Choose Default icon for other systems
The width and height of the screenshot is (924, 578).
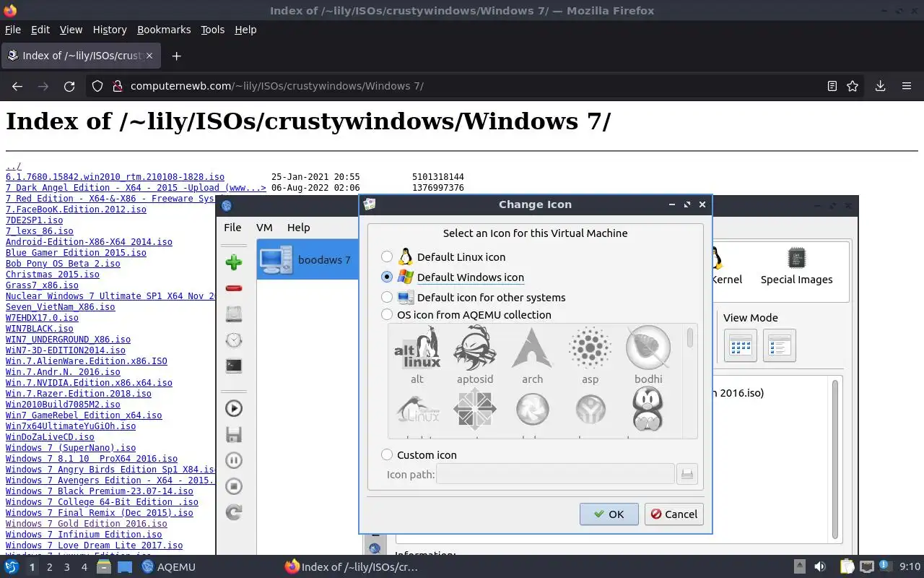pos(387,297)
